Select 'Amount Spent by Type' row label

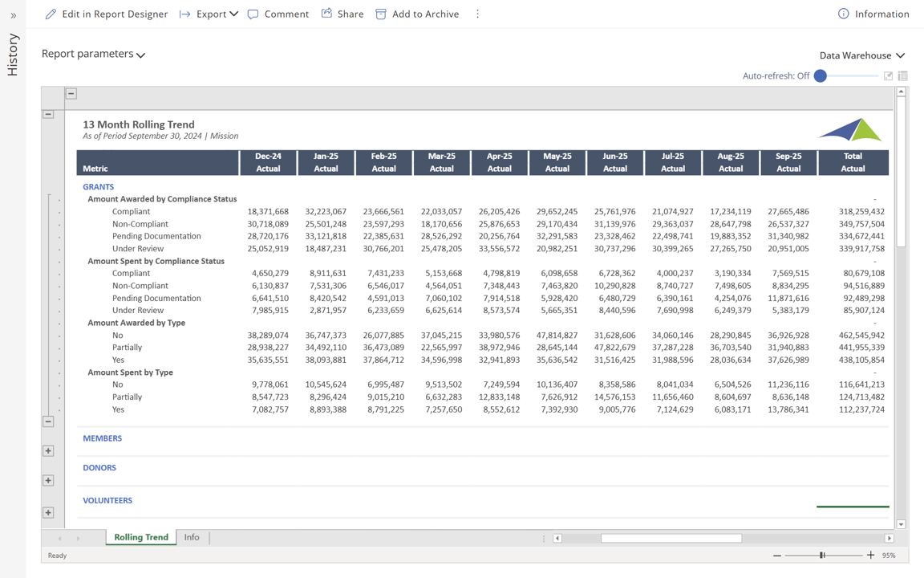130,372
